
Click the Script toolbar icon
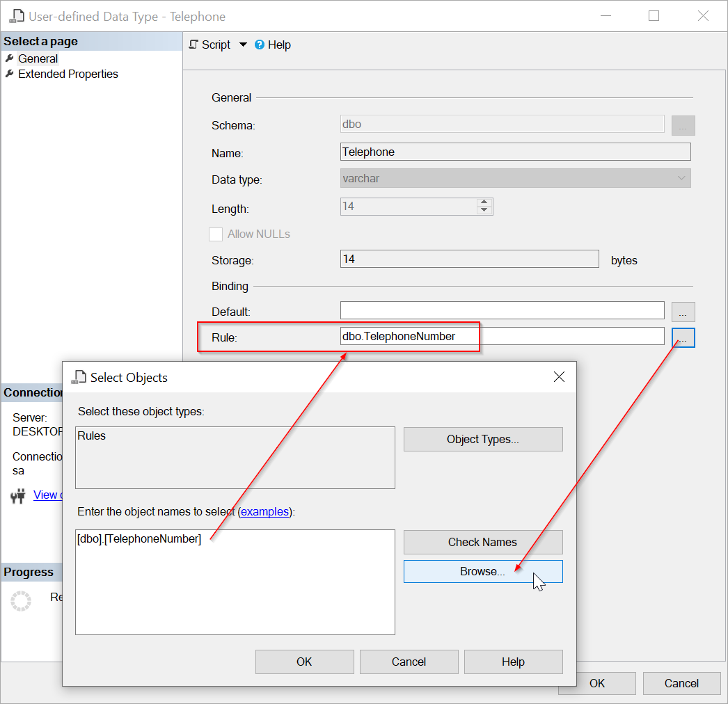[193, 45]
